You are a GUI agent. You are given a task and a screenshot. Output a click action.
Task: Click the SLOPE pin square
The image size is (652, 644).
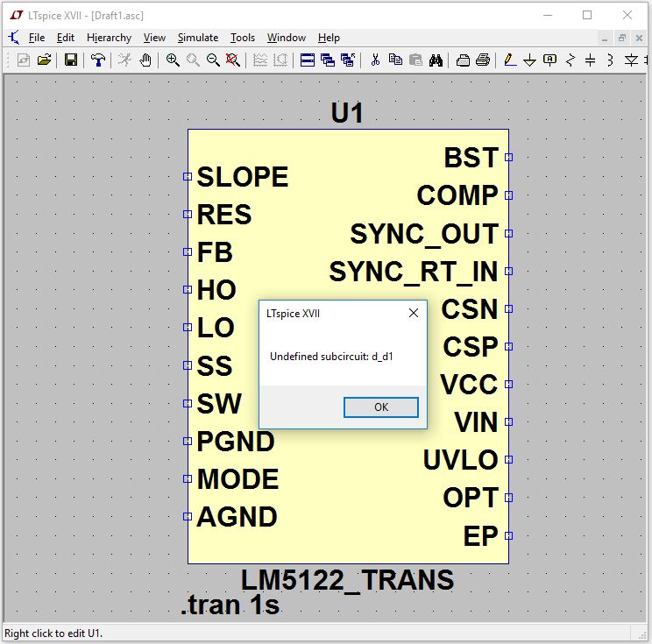click(x=188, y=176)
